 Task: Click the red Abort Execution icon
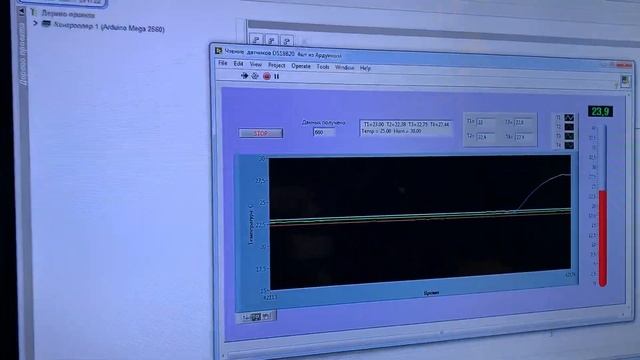point(267,76)
